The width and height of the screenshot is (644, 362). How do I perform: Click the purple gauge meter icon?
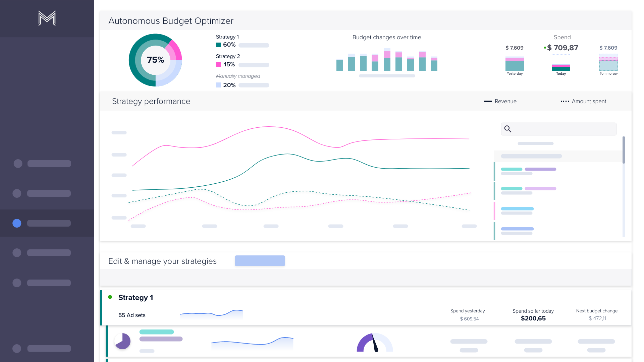click(x=375, y=343)
